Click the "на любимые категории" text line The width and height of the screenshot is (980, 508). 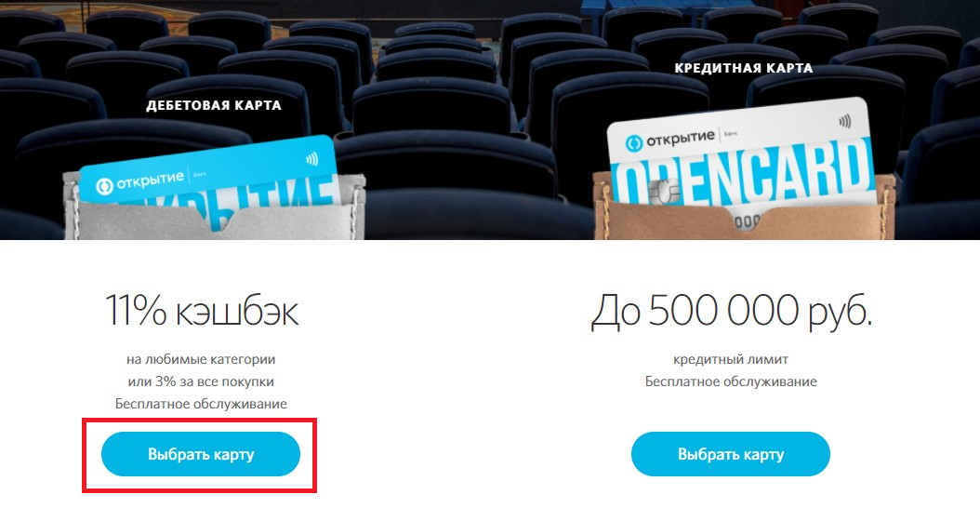point(201,360)
